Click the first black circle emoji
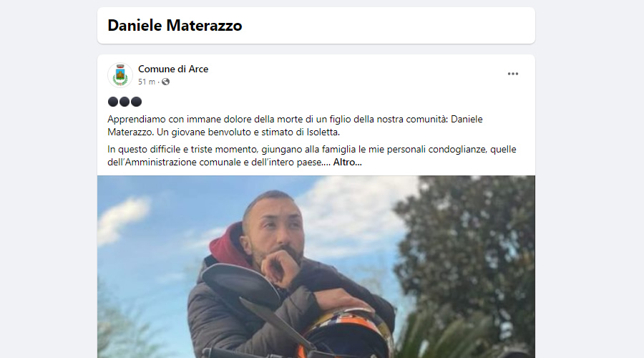The image size is (644, 358). click(113, 102)
